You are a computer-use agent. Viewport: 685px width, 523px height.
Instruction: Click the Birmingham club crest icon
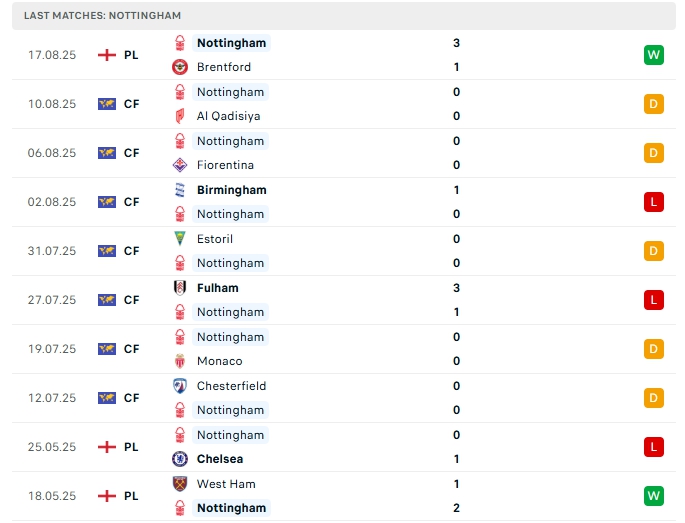(x=180, y=190)
